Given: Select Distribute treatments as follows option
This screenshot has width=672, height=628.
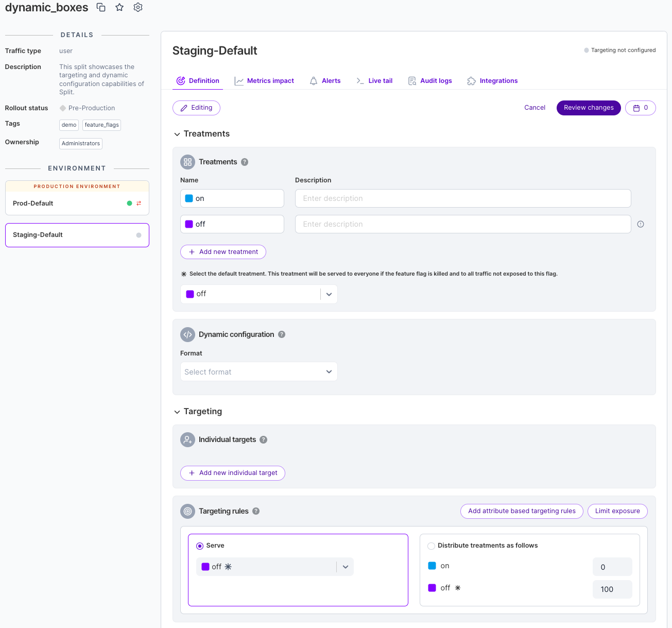Looking at the screenshot, I should pyautogui.click(x=432, y=546).
